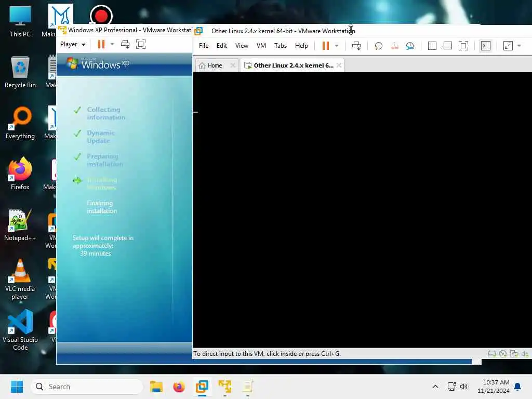Switch to VMware Player on taskbar
Viewport: 532px width, 399px height.
point(224,387)
